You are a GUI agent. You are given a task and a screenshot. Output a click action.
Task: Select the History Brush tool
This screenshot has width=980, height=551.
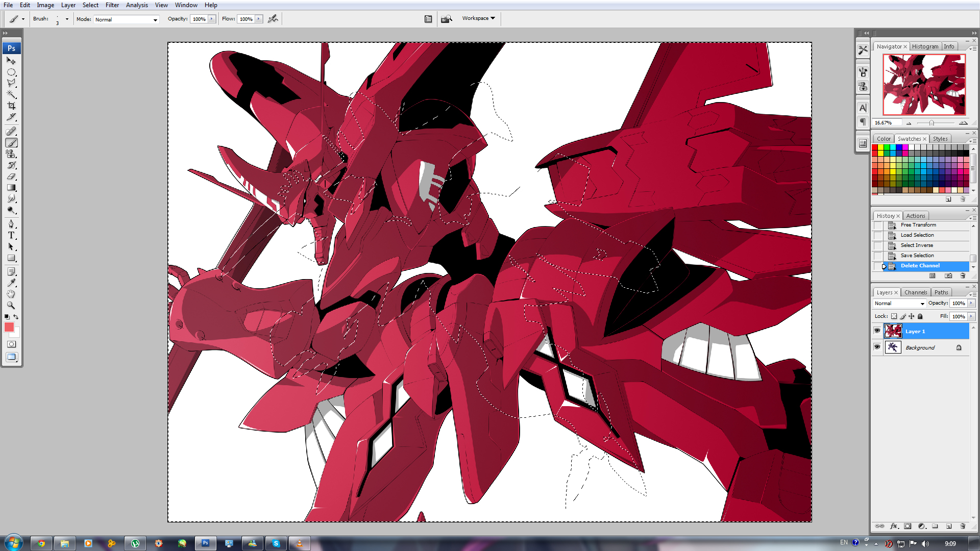click(x=11, y=165)
